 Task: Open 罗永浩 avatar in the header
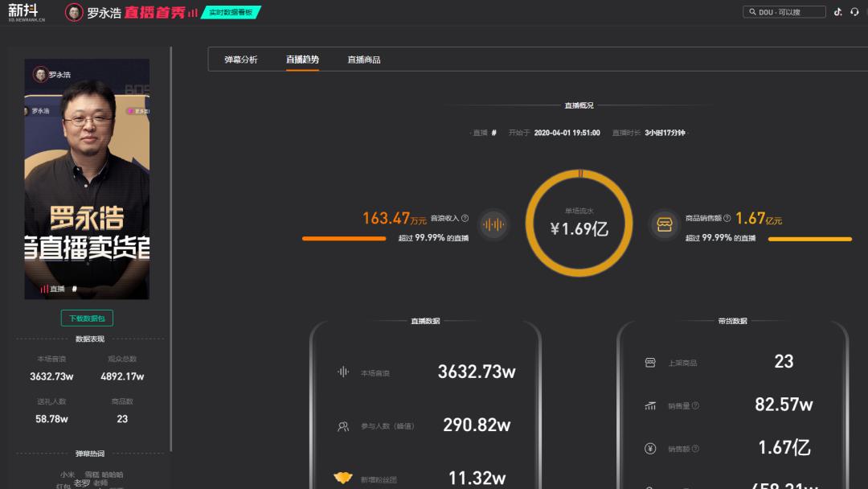[x=74, y=12]
